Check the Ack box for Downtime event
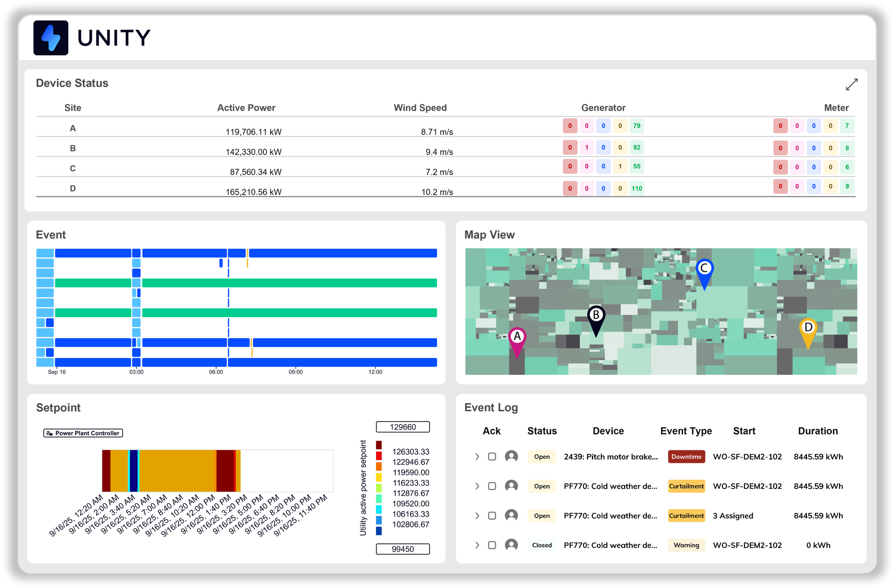This screenshot has height=588, width=895. [x=492, y=457]
